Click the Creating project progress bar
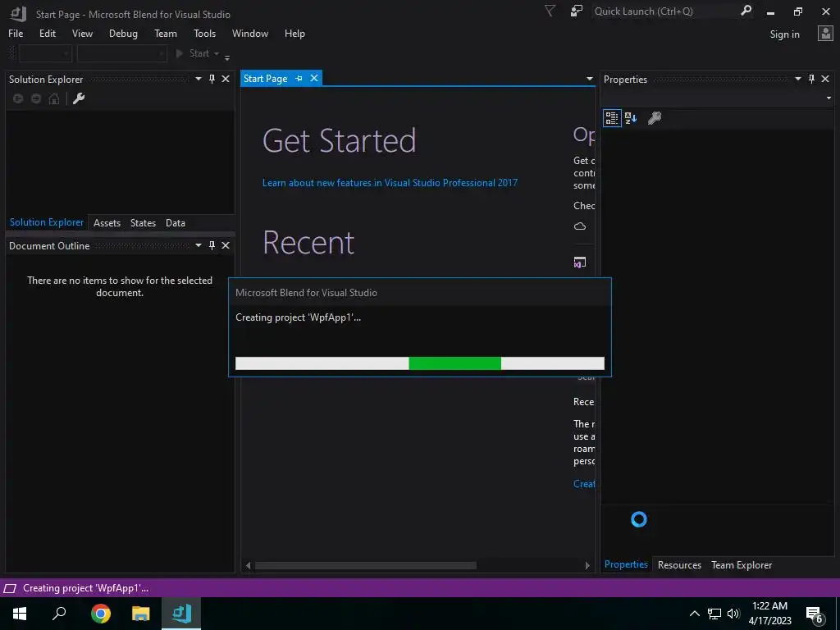 420,363
